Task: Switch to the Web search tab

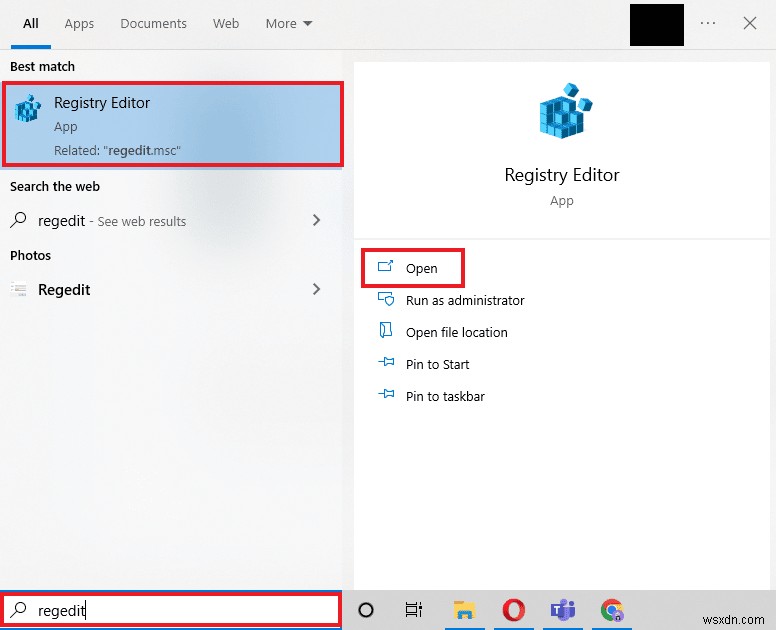Action: (x=226, y=24)
